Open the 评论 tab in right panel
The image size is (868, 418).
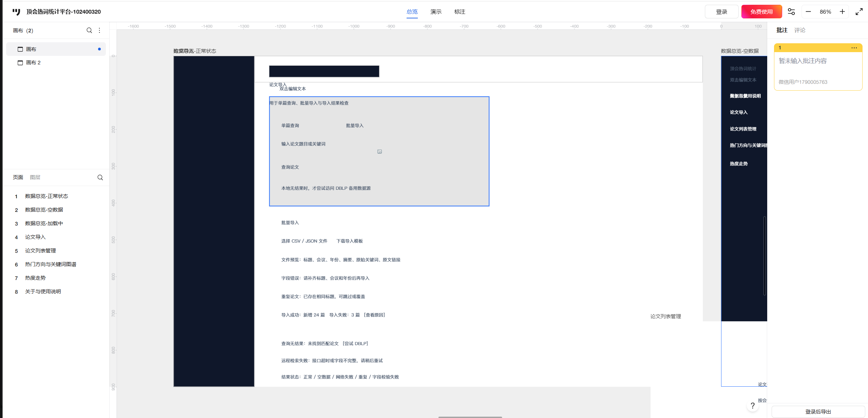click(800, 30)
